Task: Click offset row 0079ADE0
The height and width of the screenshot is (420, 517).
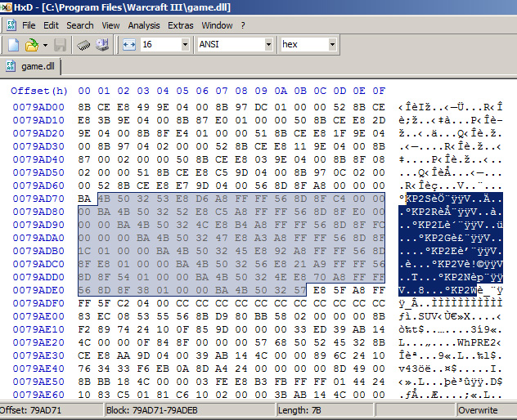Action: click(x=38, y=290)
